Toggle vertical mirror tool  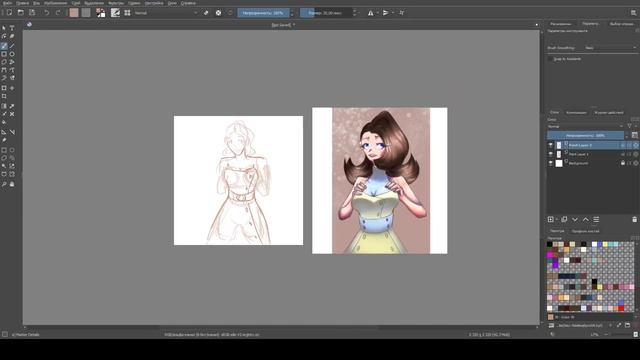pyautogui.click(x=386, y=13)
